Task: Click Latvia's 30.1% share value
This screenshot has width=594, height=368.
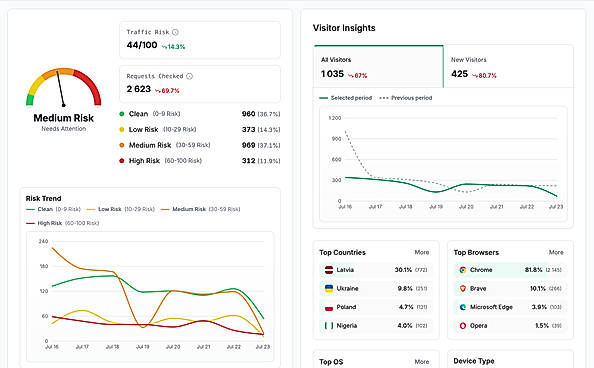Action: pos(403,270)
